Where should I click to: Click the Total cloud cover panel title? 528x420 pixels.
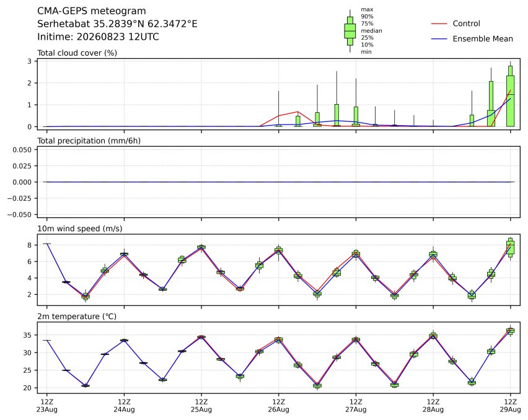click(77, 53)
